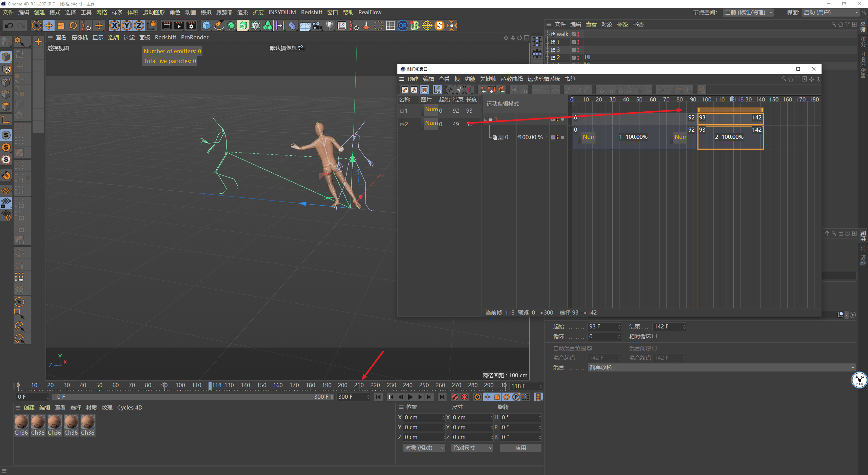
Task: Click the Record Active Objects button
Action: pos(455,397)
